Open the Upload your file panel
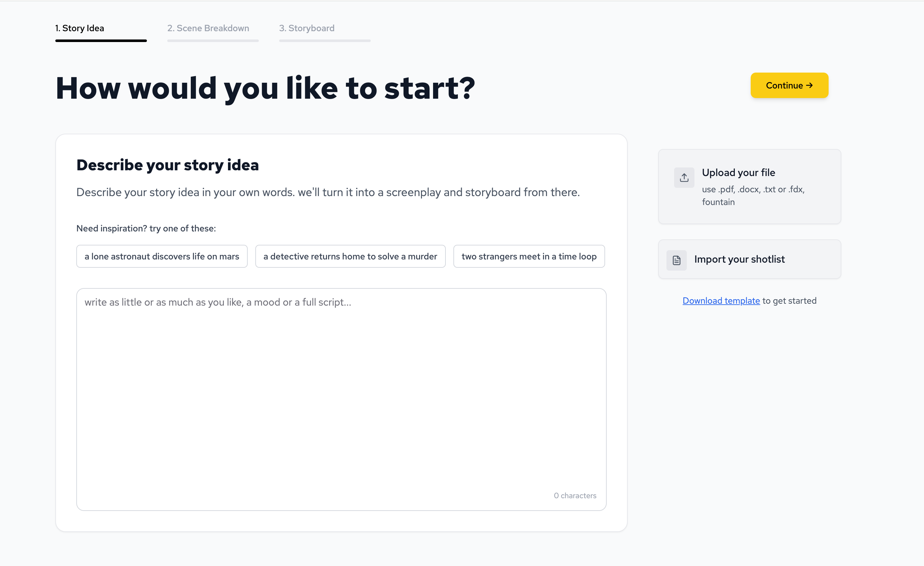Viewport: 924px width, 566px height. point(749,187)
